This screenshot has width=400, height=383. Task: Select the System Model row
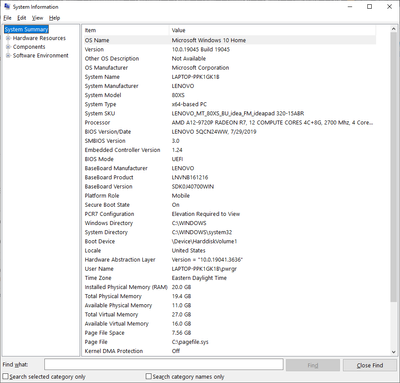[229, 95]
